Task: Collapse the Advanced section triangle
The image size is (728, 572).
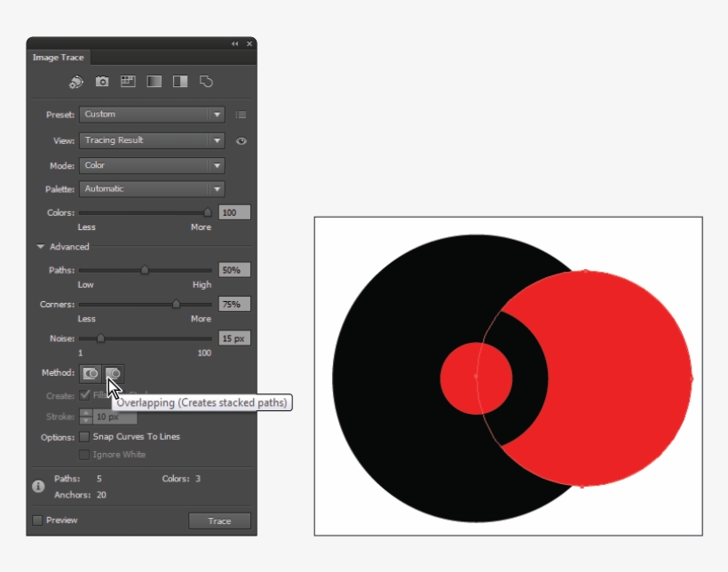Action: pos(41,247)
